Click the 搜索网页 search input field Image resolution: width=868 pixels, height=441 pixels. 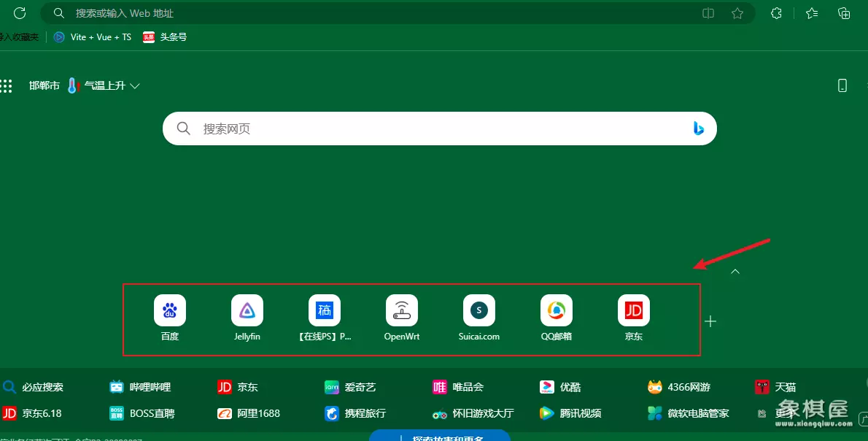[438, 129]
